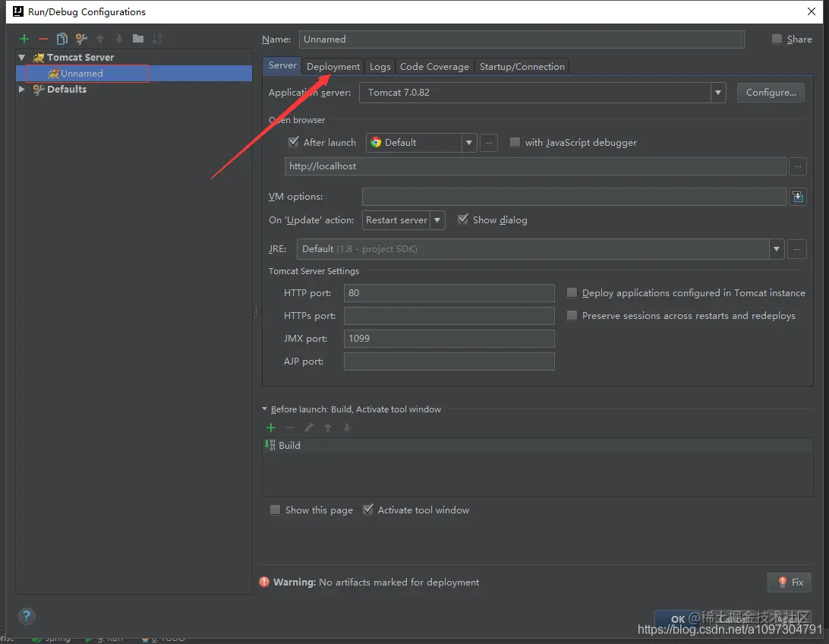Viewport: 829px width, 644px height.
Task: Enable Deploy applications configured in Tomcat instance
Action: (x=572, y=293)
